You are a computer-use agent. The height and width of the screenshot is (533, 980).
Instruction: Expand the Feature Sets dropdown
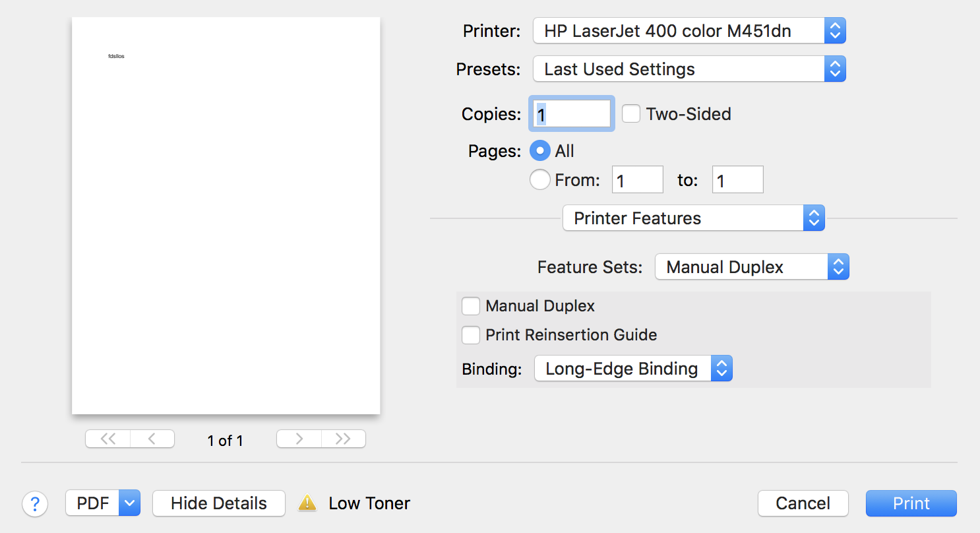click(x=752, y=267)
